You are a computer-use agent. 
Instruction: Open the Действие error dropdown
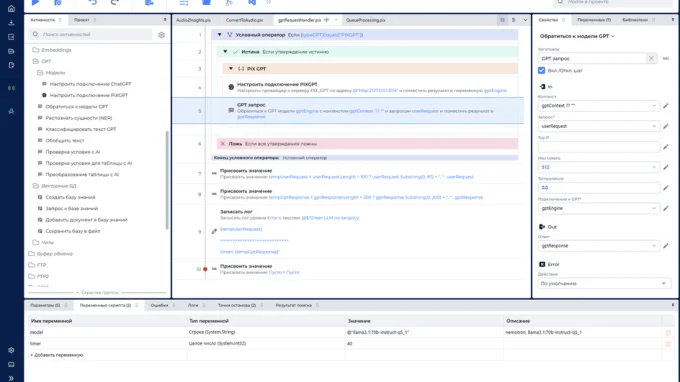click(604, 284)
